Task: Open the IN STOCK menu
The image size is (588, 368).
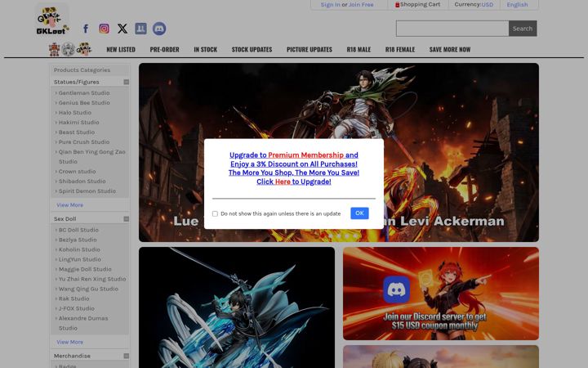Action: click(x=206, y=49)
